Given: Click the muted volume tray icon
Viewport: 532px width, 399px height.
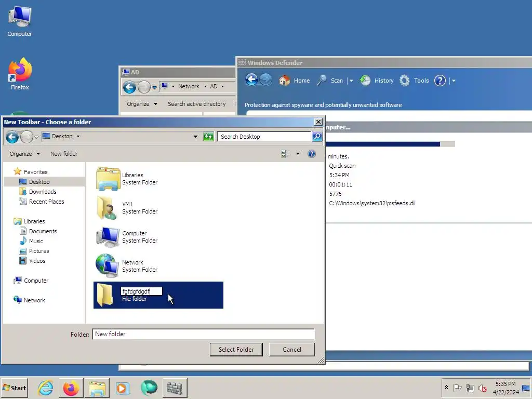Looking at the screenshot, I should (482, 388).
